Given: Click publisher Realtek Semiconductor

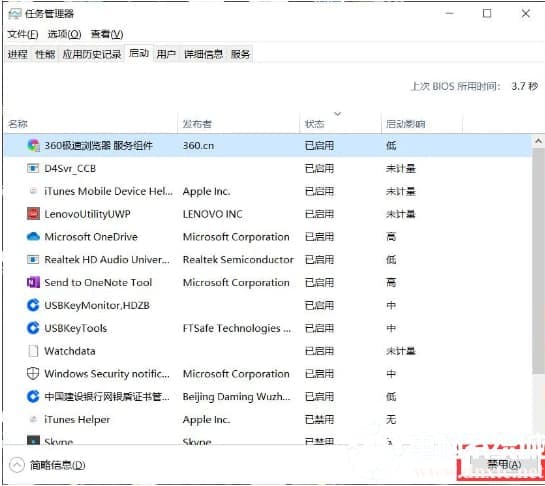Looking at the screenshot, I should pos(238,260).
